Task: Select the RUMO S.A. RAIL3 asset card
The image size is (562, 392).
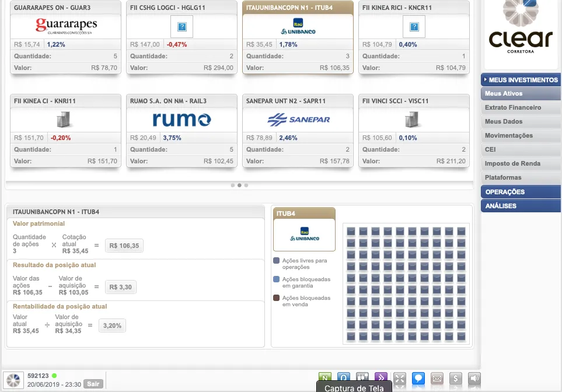Action: click(x=181, y=131)
